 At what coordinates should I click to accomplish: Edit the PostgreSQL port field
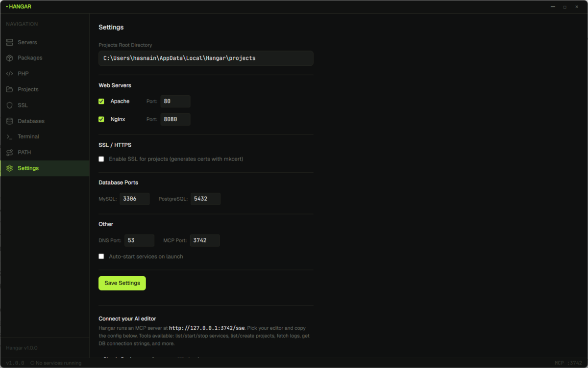tap(205, 199)
